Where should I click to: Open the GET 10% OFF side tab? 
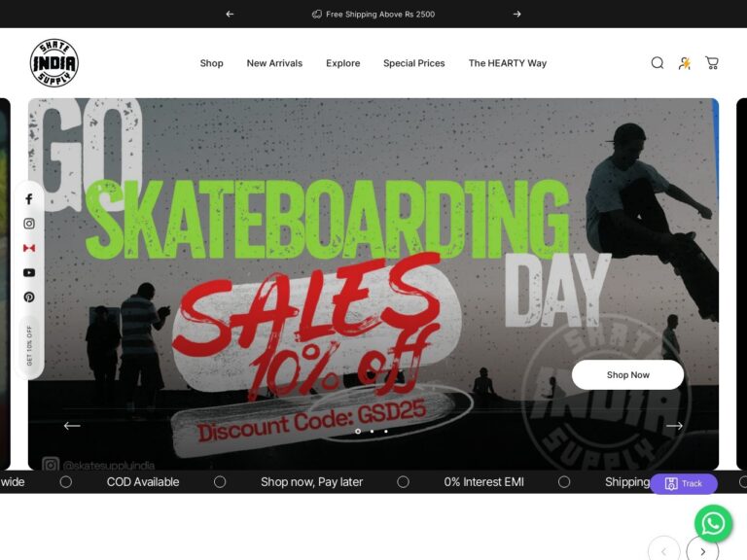[x=29, y=346]
